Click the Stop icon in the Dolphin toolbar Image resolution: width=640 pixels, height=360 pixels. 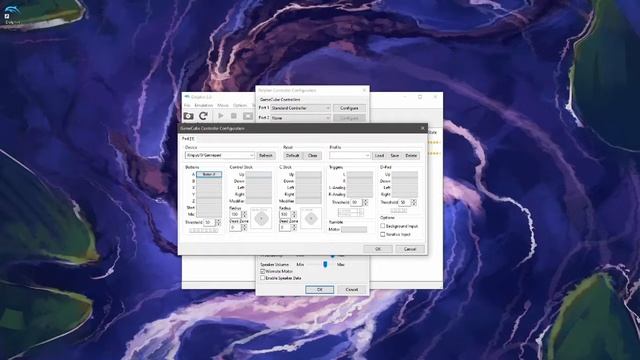click(234, 116)
